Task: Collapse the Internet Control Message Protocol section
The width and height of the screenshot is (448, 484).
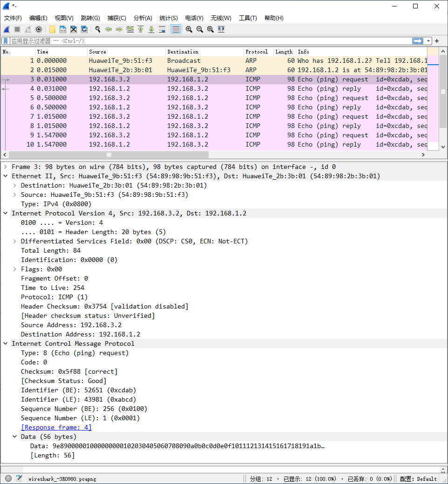Action: tap(5, 343)
